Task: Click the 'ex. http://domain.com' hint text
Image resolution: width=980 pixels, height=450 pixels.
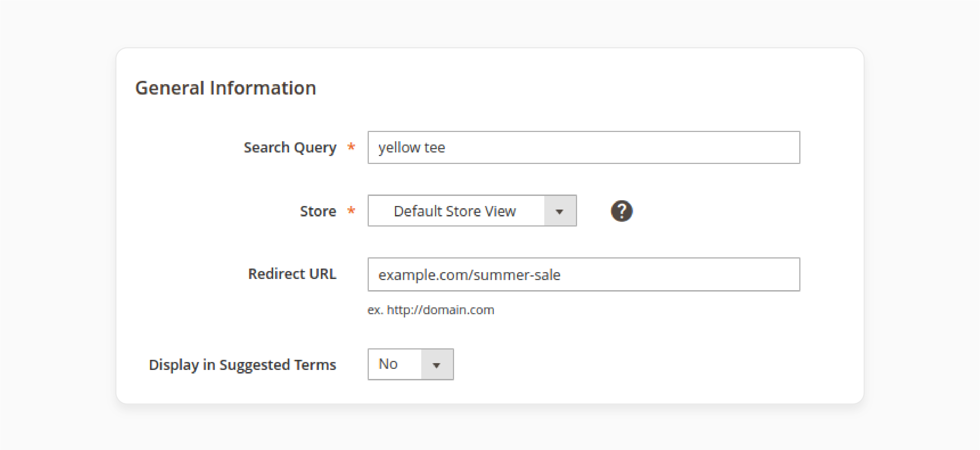Action: click(431, 310)
